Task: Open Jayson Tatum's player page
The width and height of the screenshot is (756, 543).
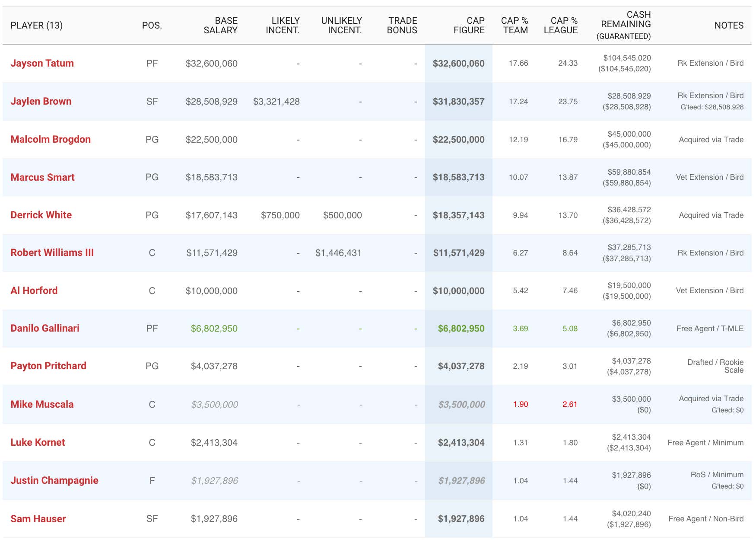Action: pyautogui.click(x=42, y=63)
